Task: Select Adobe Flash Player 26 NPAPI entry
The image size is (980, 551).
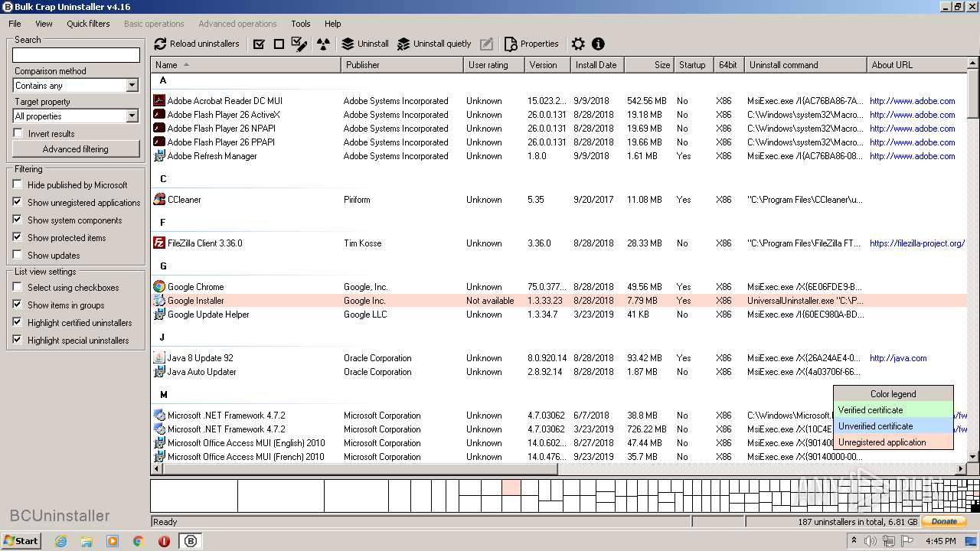Action: tap(559, 129)
